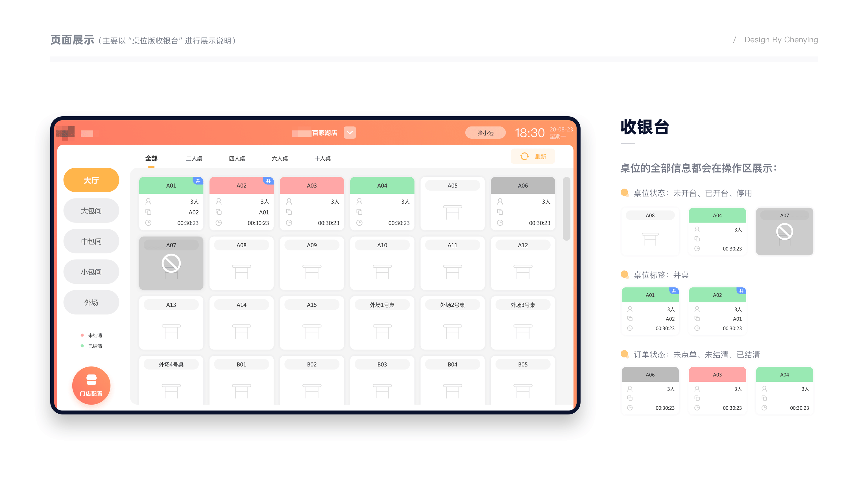Select table B05
868x489 pixels.
(x=523, y=380)
